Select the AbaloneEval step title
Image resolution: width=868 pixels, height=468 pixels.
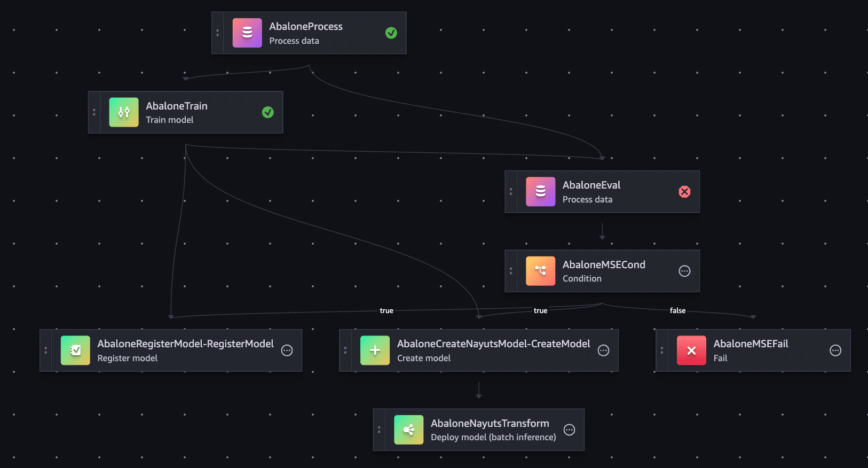[591, 185]
